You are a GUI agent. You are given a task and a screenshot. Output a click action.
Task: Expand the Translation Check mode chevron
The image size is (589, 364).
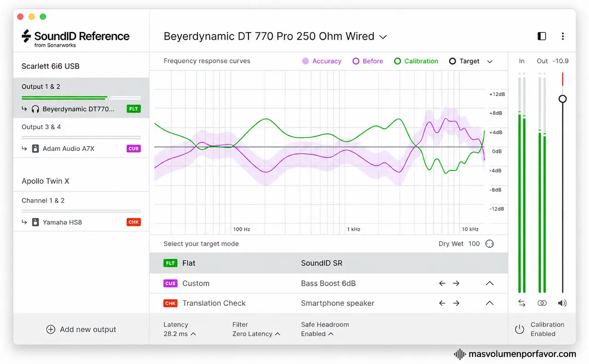[490, 303]
